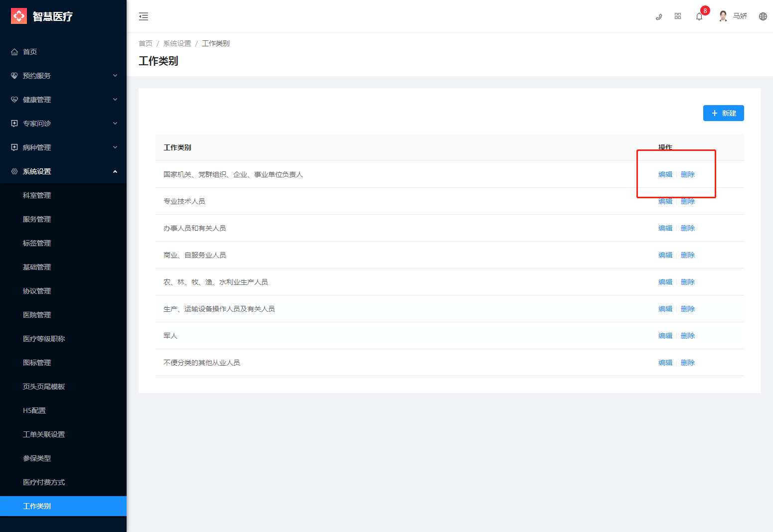The width and height of the screenshot is (773, 532).
Task: Go to 首页 in sidebar
Action: [x=63, y=52]
